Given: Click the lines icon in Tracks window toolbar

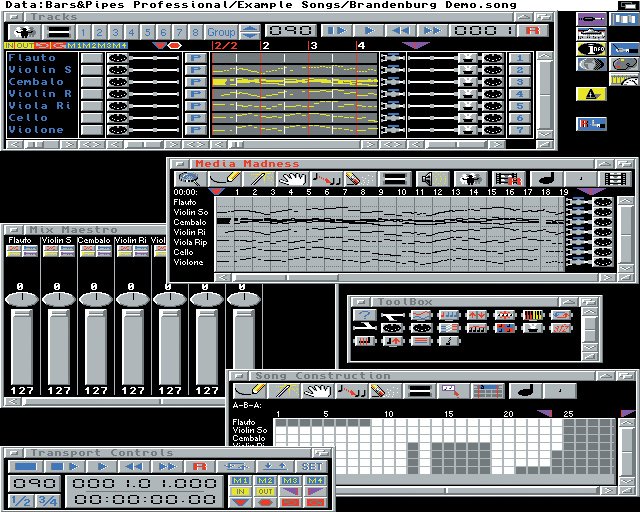Looking at the screenshot, I should pyautogui.click(x=59, y=32).
